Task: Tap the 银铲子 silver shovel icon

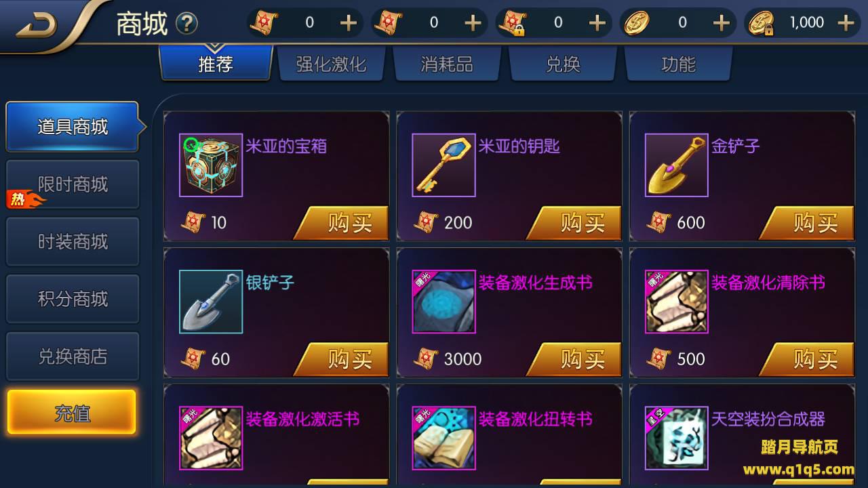Action: click(x=211, y=302)
